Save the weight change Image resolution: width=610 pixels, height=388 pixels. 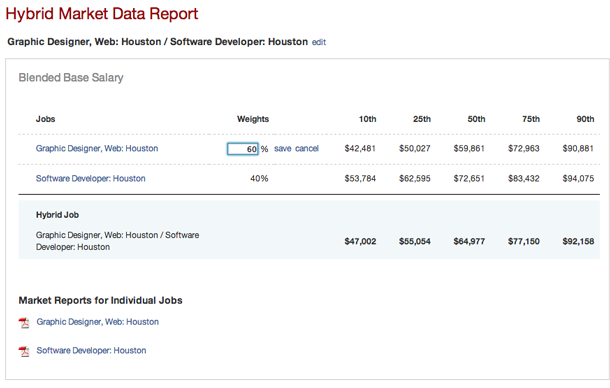click(283, 149)
